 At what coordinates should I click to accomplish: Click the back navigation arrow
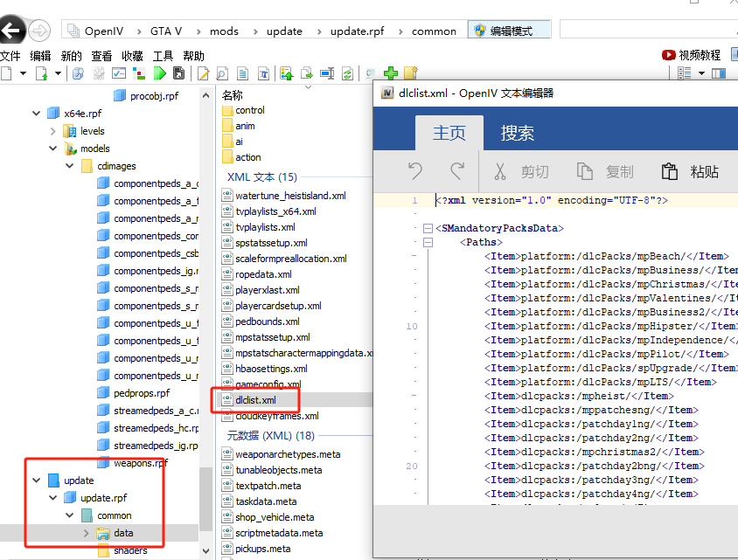coord(11,31)
